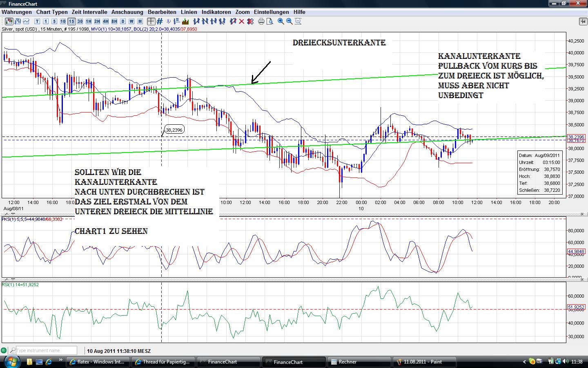
Task: Click the price bars with dotted line icon
Action: click(x=177, y=21)
